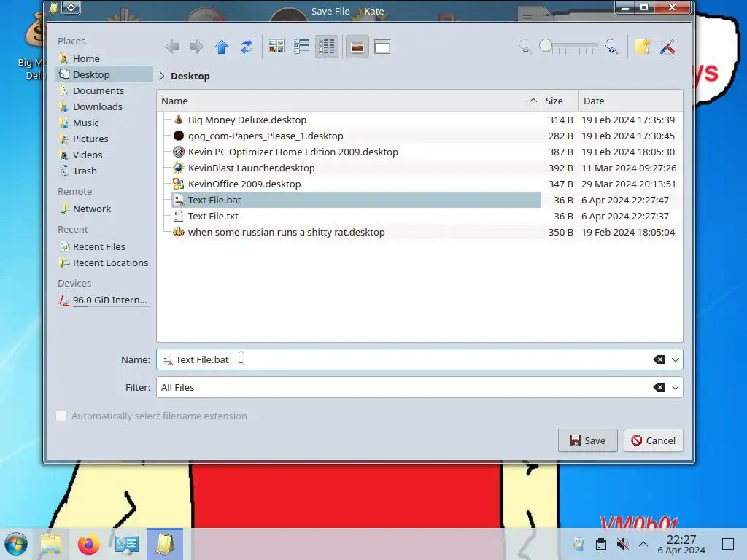The image size is (747, 560).
Task: Toggle inline file preview button
Action: tap(357, 47)
